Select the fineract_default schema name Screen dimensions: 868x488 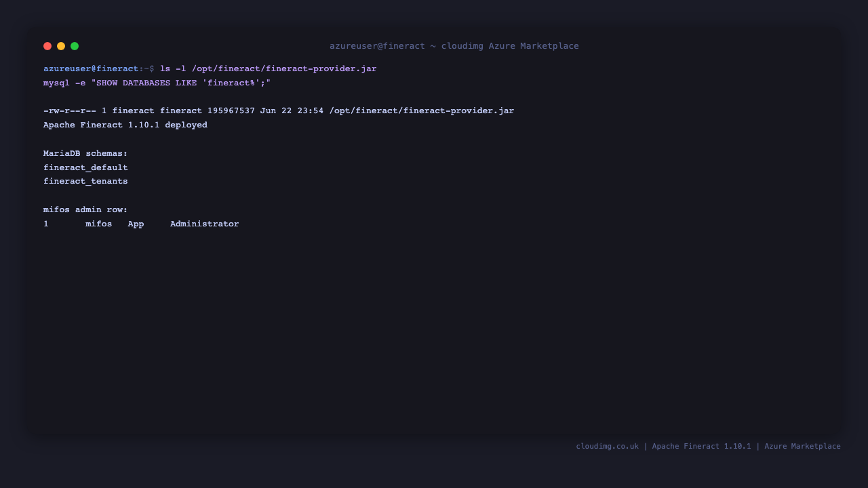(85, 167)
